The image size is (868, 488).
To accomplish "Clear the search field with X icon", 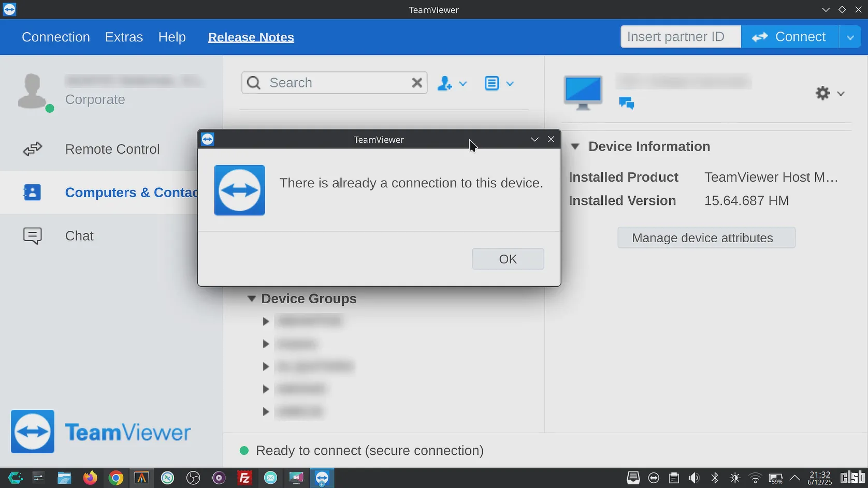I will click(417, 83).
